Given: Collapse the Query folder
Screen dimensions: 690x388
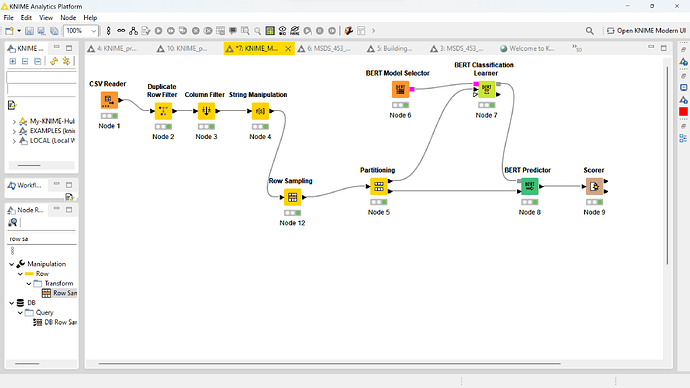Looking at the screenshot, I should [20, 313].
